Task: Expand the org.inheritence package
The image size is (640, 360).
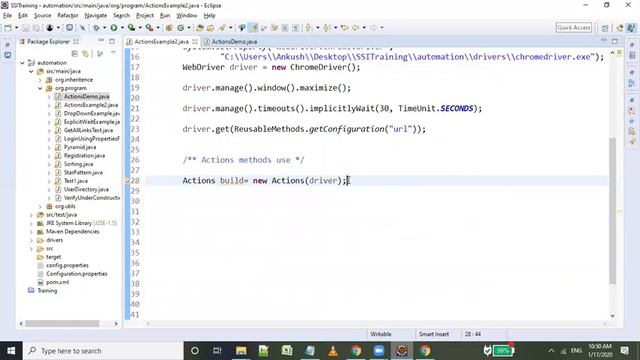Action: (x=40, y=80)
